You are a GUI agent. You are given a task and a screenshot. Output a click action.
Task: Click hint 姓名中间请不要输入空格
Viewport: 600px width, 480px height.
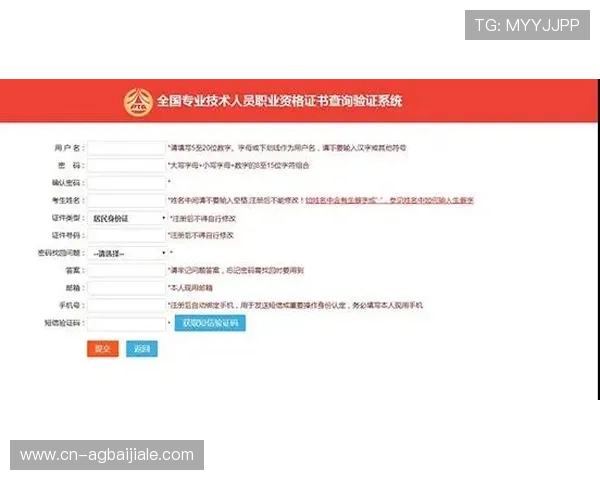(x=236, y=200)
